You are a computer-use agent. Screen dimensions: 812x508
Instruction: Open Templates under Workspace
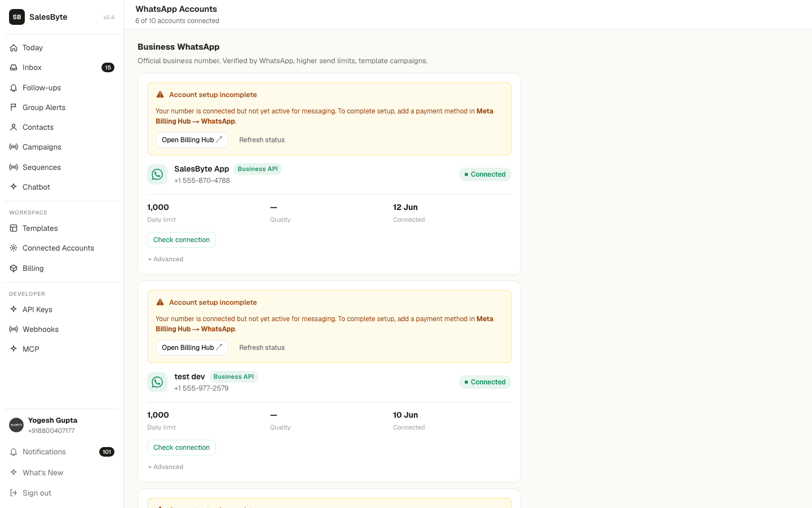pyautogui.click(x=61, y=229)
